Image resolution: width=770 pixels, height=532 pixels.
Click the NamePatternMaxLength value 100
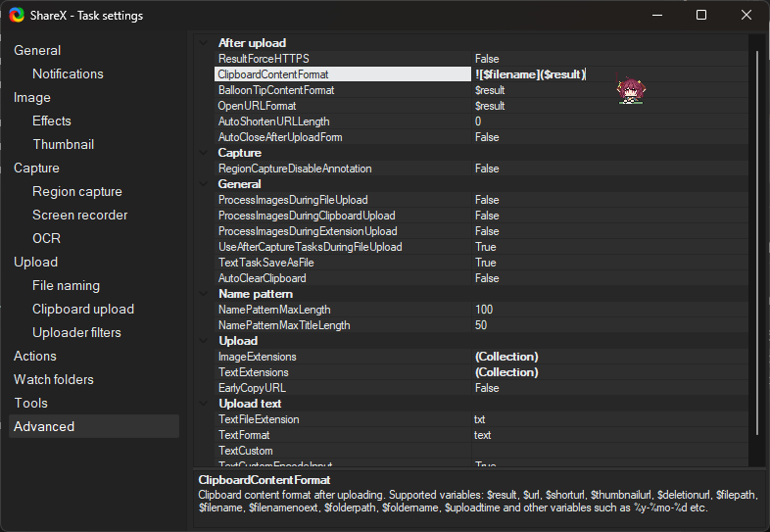[484, 310]
